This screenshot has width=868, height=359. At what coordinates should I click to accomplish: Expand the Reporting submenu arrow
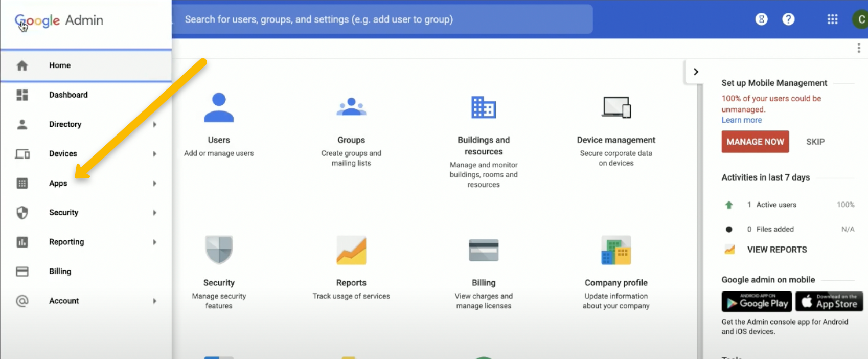(x=154, y=242)
